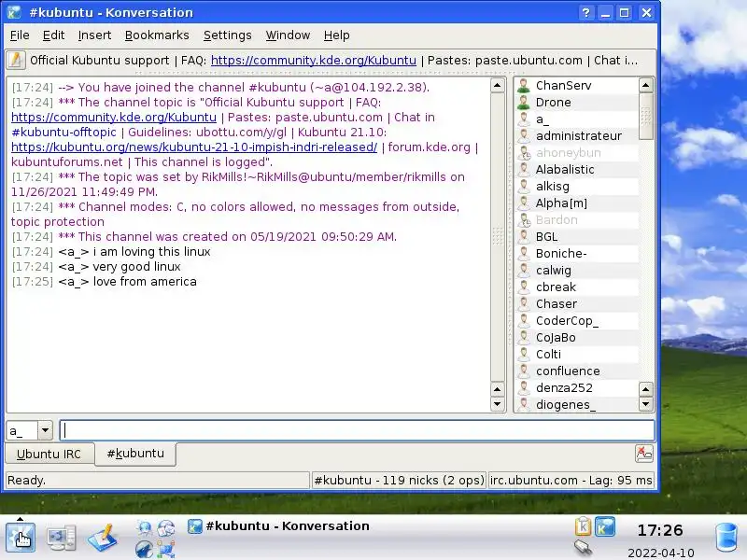
Task: Open the Window menu
Action: (288, 35)
